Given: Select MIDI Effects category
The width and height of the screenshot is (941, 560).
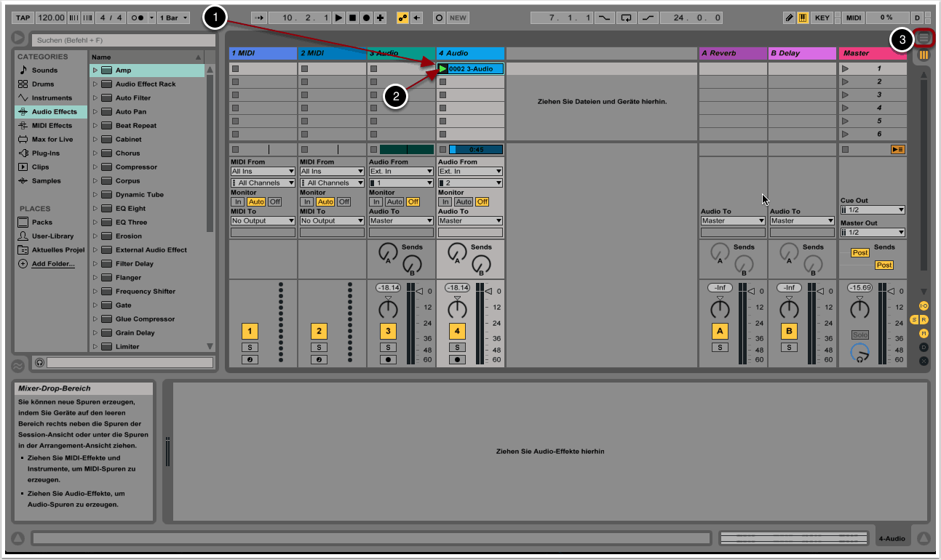Looking at the screenshot, I should pyautogui.click(x=51, y=126).
